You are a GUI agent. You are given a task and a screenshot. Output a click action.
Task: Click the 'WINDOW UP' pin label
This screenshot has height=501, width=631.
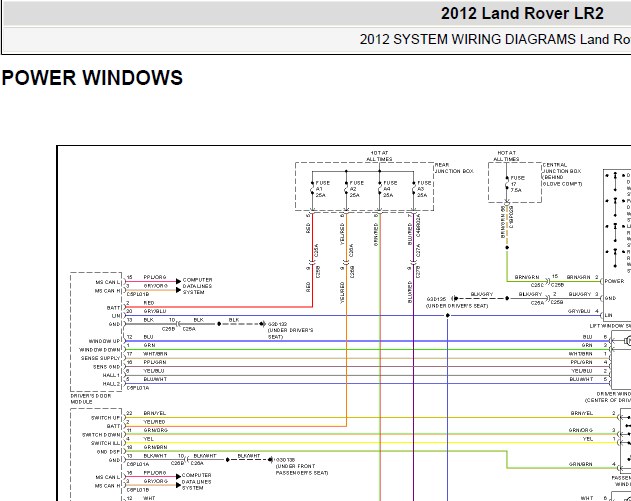[x=104, y=341]
